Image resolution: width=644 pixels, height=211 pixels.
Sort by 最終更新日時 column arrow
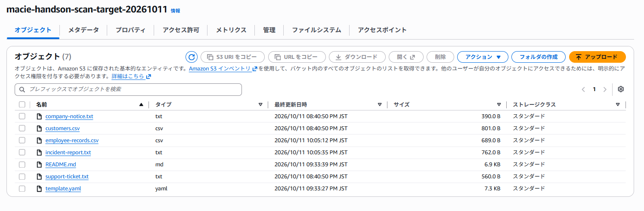(x=380, y=104)
